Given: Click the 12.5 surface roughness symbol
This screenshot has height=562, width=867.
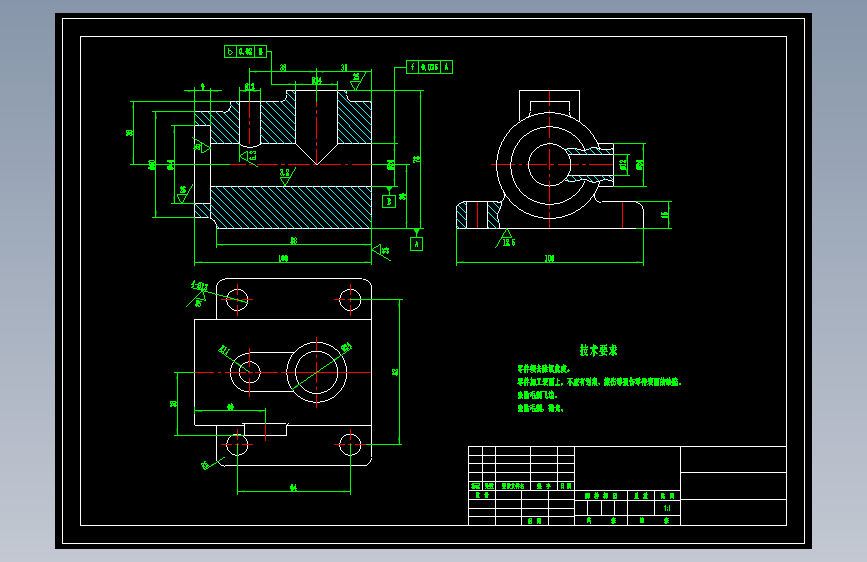Looking at the screenshot, I should (x=505, y=239).
